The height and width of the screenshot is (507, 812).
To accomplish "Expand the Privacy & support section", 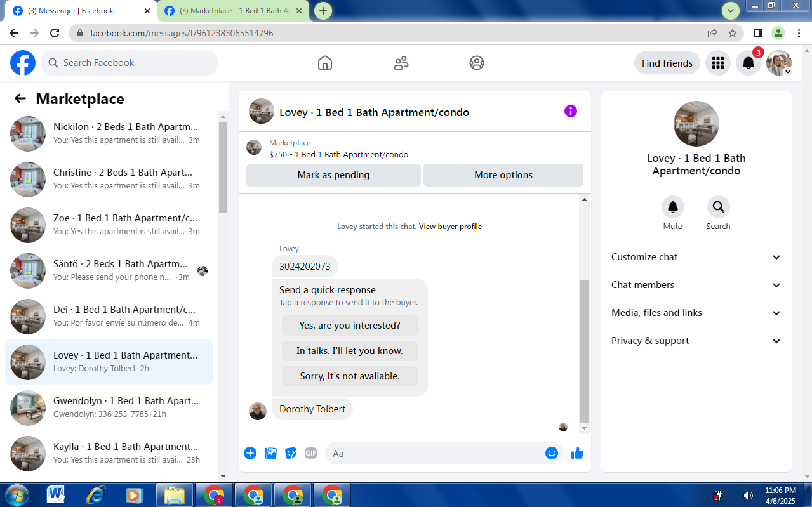I will tap(696, 341).
